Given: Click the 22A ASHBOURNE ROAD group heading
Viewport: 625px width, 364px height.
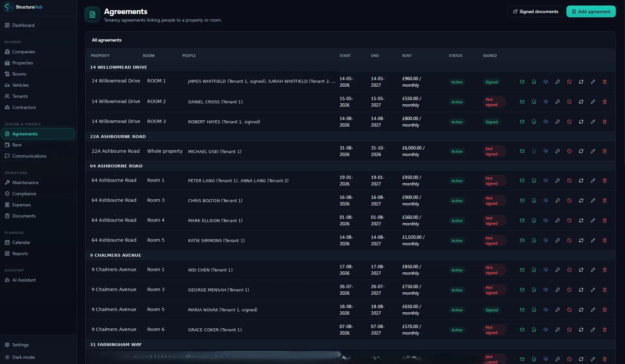Looking at the screenshot, I should [118, 136].
